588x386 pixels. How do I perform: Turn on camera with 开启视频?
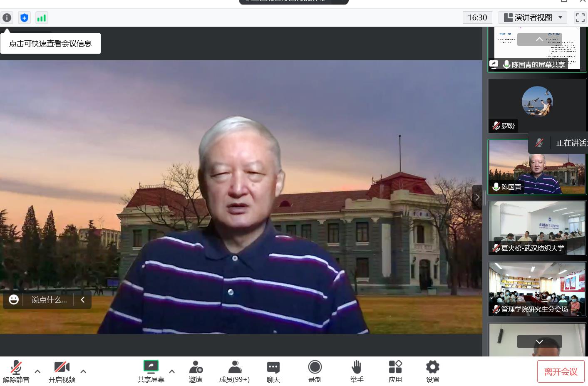point(62,371)
